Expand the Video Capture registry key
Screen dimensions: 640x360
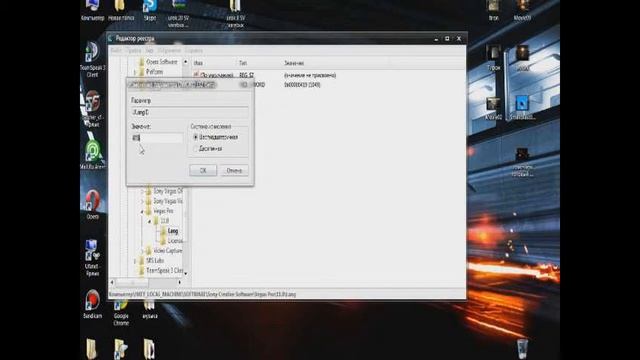[142, 251]
